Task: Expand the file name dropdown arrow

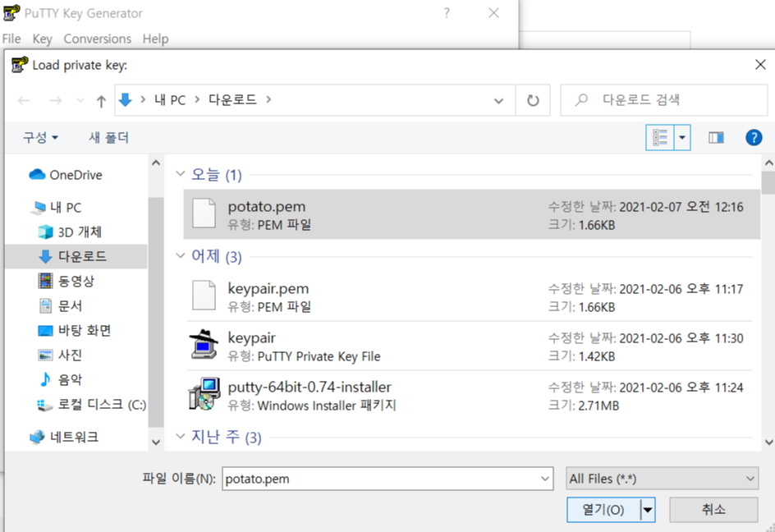Action: pos(544,479)
